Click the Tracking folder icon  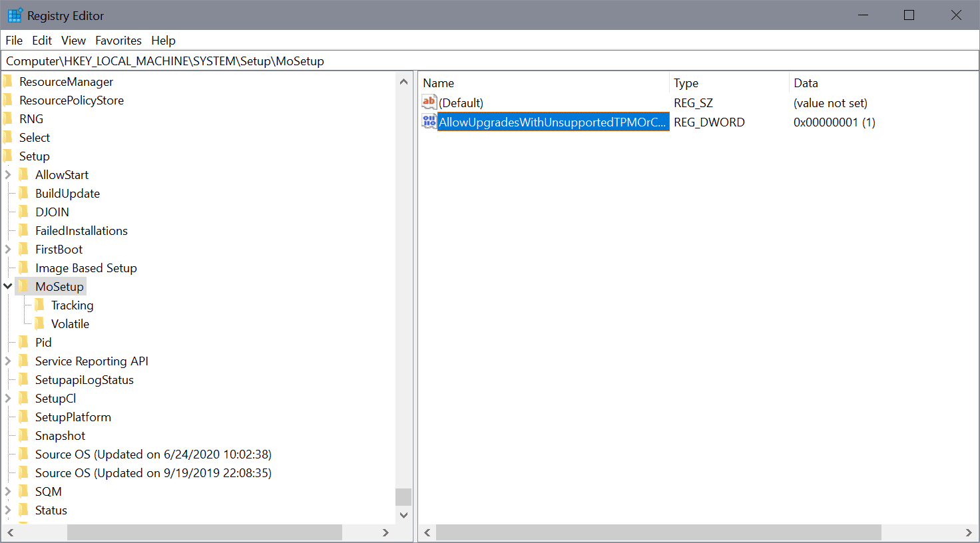40,305
